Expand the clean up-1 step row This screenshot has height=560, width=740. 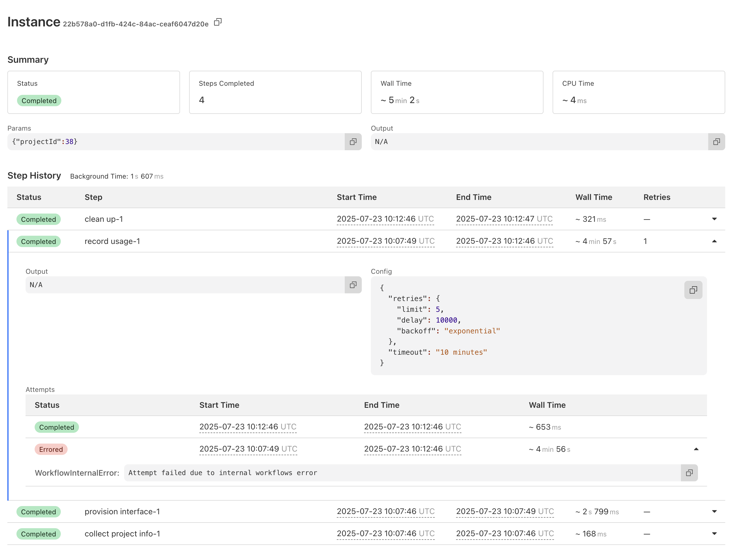pyautogui.click(x=714, y=219)
